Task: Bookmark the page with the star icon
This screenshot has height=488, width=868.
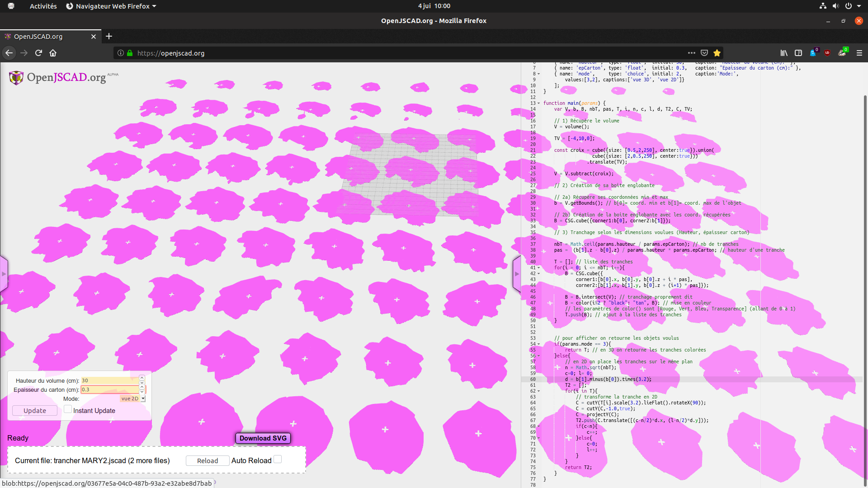Action: [x=717, y=53]
